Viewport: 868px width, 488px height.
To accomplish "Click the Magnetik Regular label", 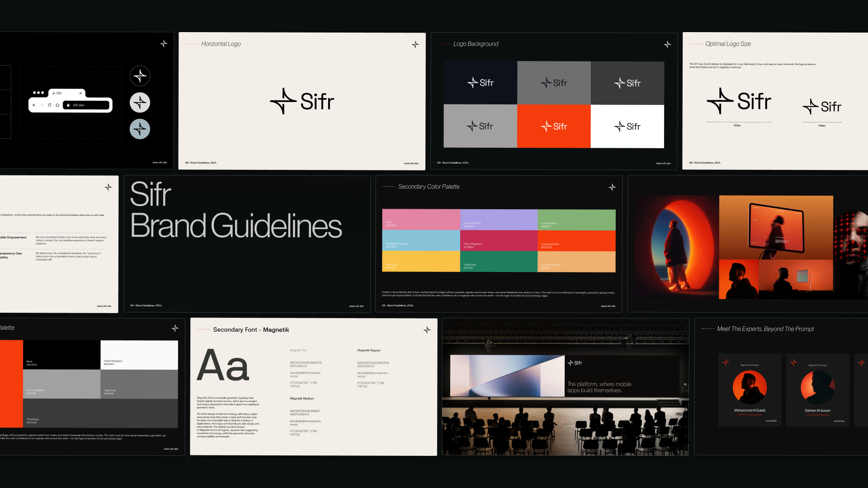I will tap(369, 350).
